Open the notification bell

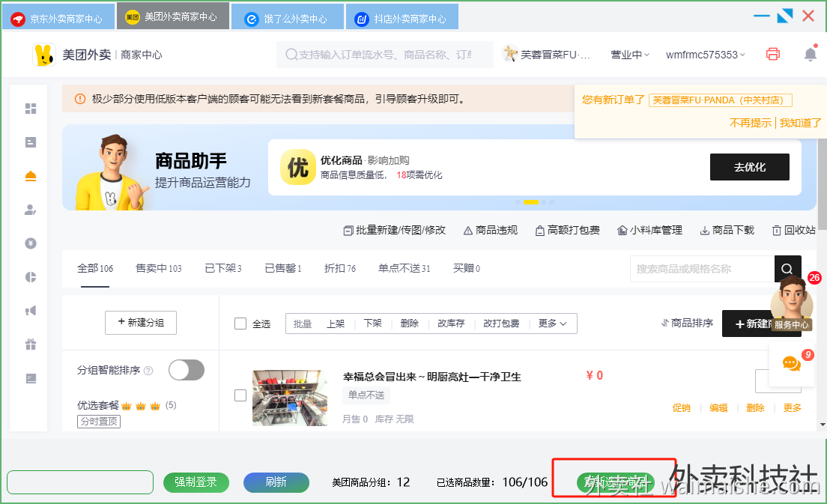click(x=811, y=54)
